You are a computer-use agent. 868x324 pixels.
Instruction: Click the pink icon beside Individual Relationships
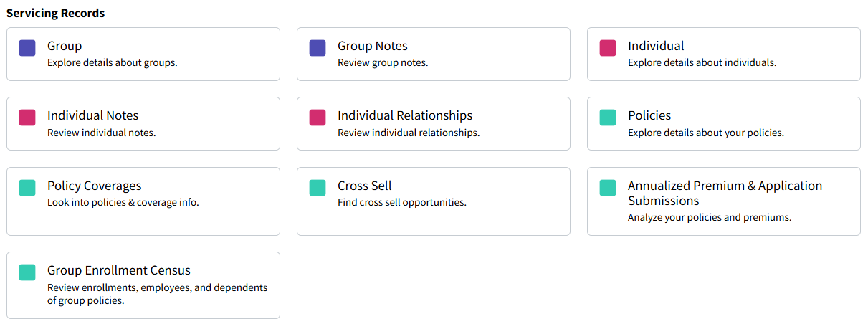click(x=318, y=118)
